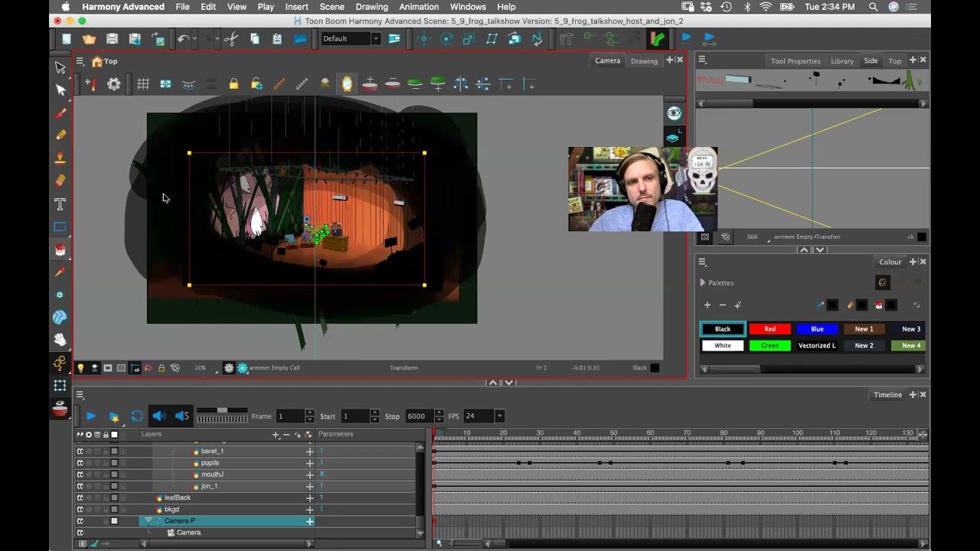Select the Red colour swatch
This screenshot has width=980, height=551.
[769, 329]
